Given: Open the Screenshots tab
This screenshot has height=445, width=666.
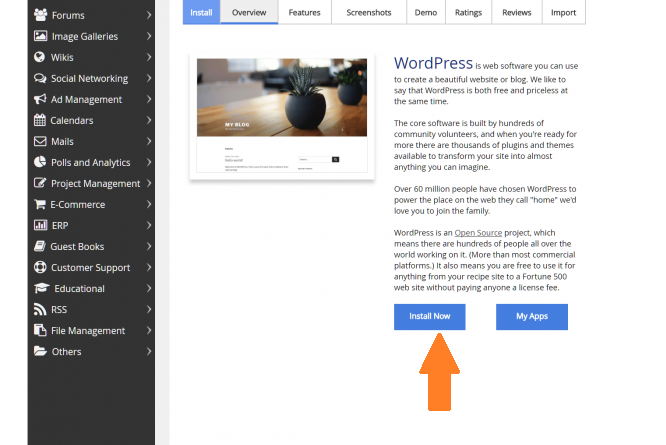Looking at the screenshot, I should (x=369, y=12).
